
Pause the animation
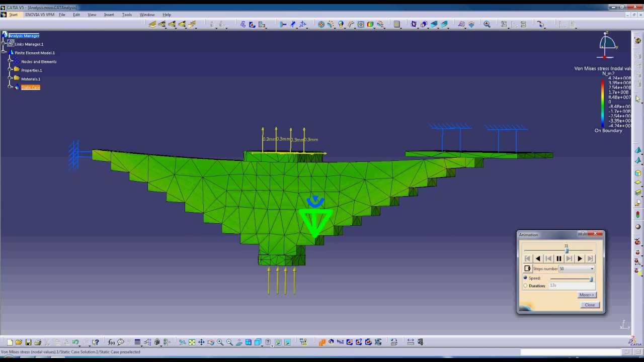click(558, 258)
